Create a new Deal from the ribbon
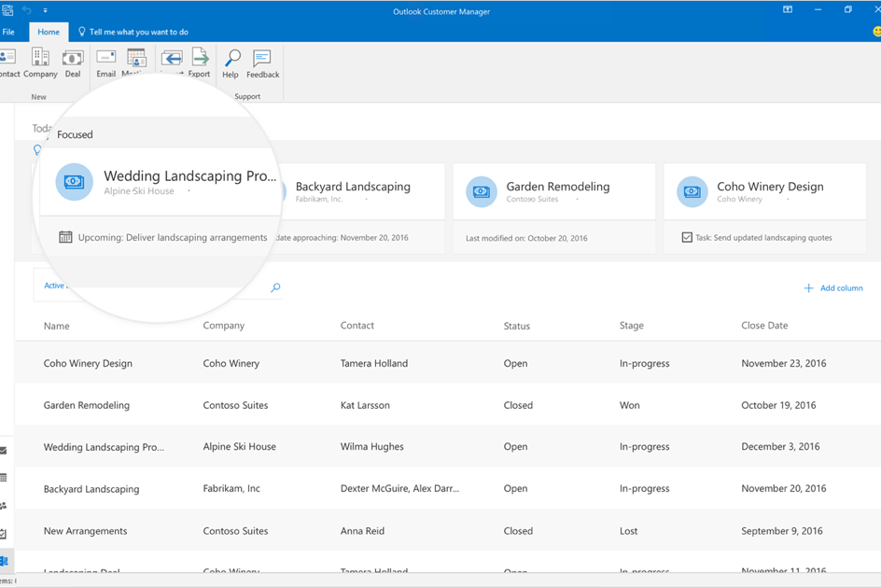This screenshot has width=881, height=588. 73,63
